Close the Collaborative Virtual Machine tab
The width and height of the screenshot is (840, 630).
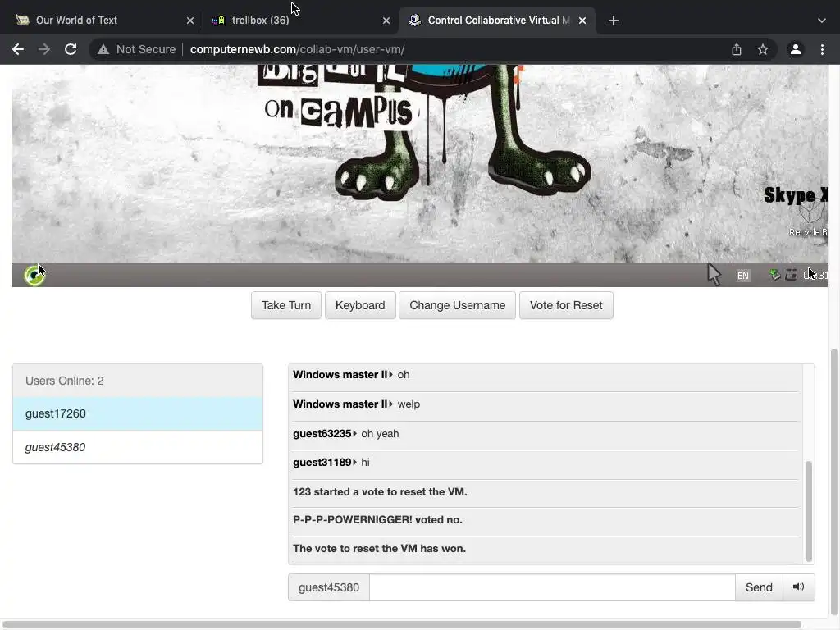tap(582, 21)
